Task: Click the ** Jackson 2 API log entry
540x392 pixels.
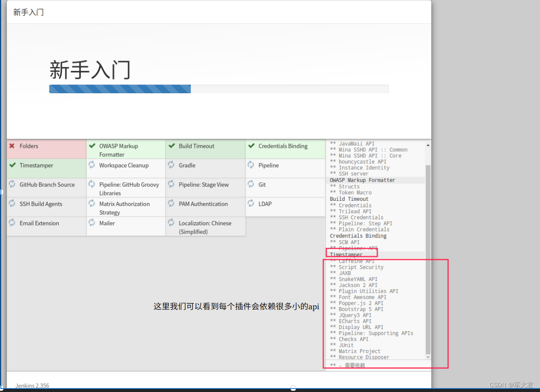Action: click(354, 285)
